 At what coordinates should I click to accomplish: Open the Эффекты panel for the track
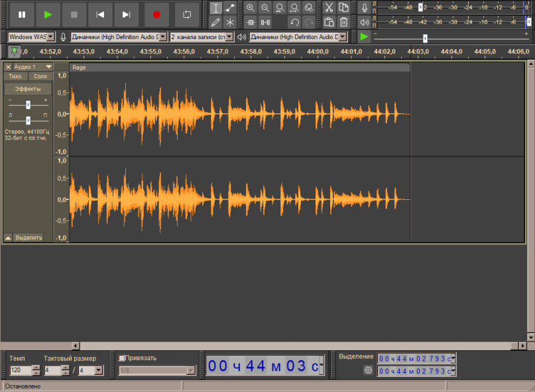28,89
